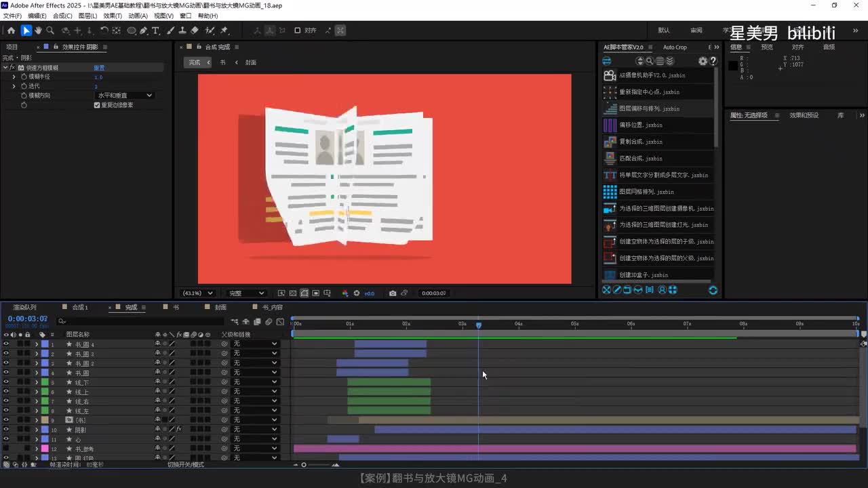Viewport: 868px width, 488px height.
Task: Navigate to 封面 in composition breadcrumb
Action: [250, 62]
